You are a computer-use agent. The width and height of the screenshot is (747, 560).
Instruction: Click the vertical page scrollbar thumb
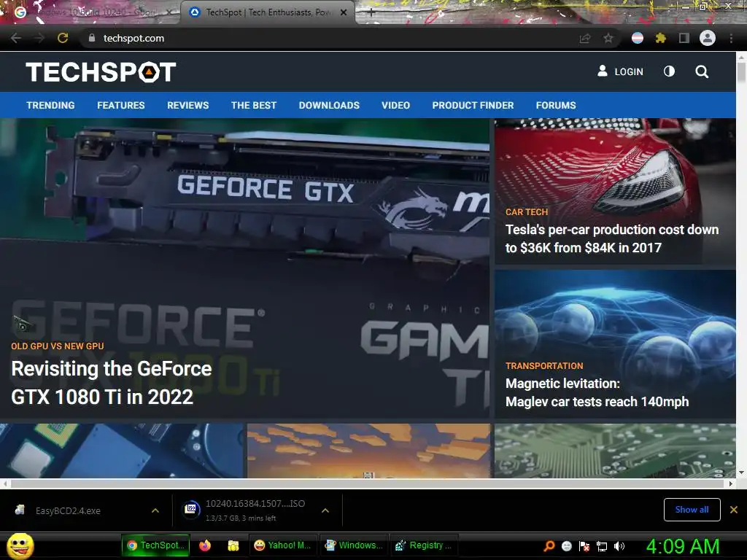coord(741,72)
